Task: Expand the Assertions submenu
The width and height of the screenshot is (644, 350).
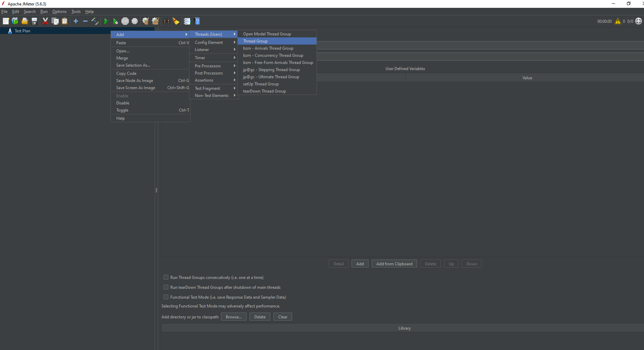Action: coord(214,80)
